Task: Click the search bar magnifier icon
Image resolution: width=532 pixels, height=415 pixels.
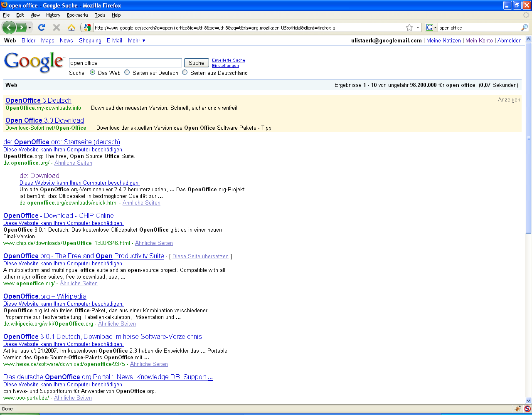Action: [x=525, y=27]
